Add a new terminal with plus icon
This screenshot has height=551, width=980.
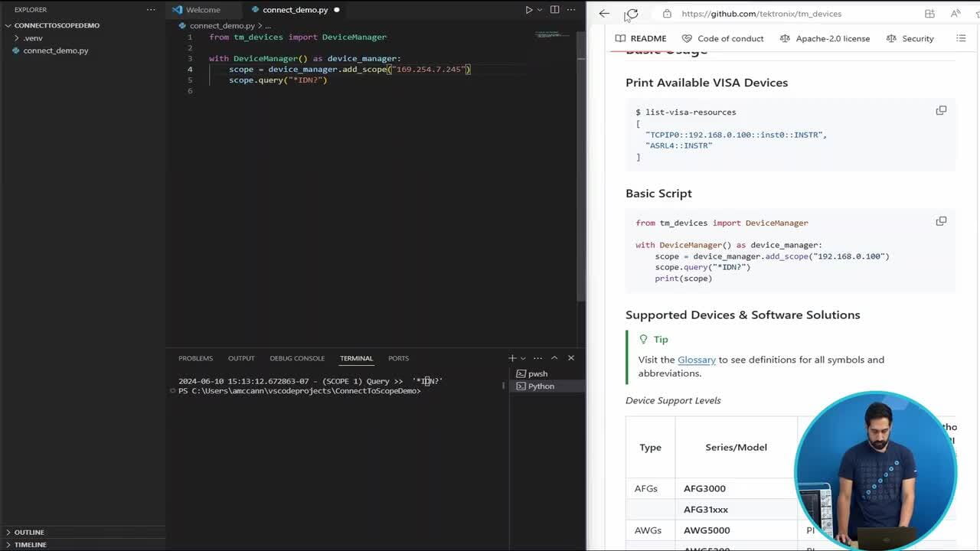coord(512,358)
